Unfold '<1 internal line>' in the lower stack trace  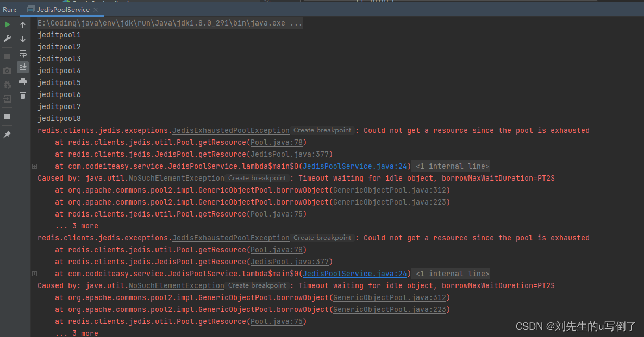pyautogui.click(x=452, y=274)
